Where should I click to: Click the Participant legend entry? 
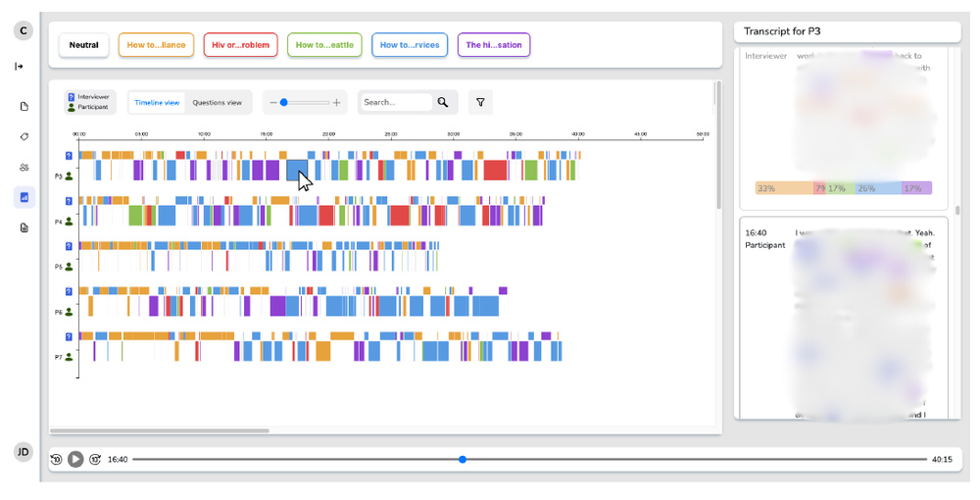pos(89,107)
